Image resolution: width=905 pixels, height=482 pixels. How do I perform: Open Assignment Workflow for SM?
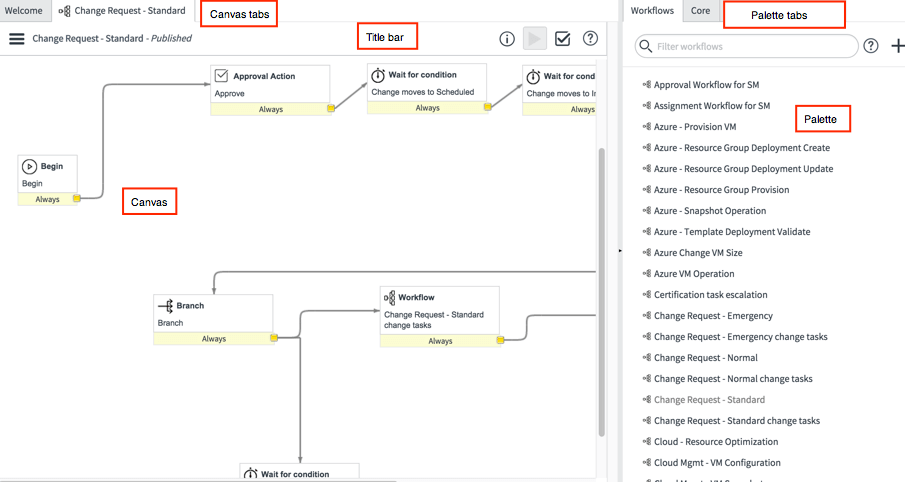click(x=712, y=106)
